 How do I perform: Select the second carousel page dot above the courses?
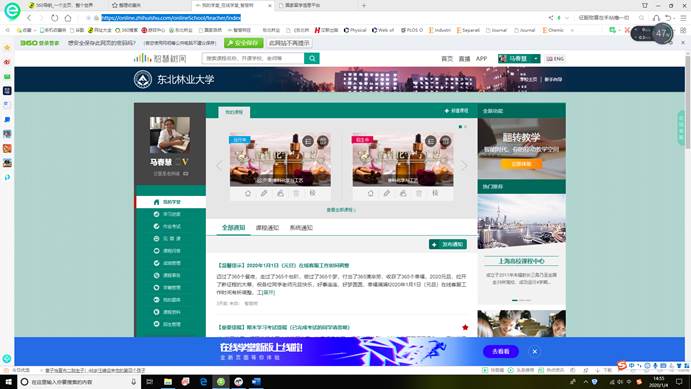point(465,126)
